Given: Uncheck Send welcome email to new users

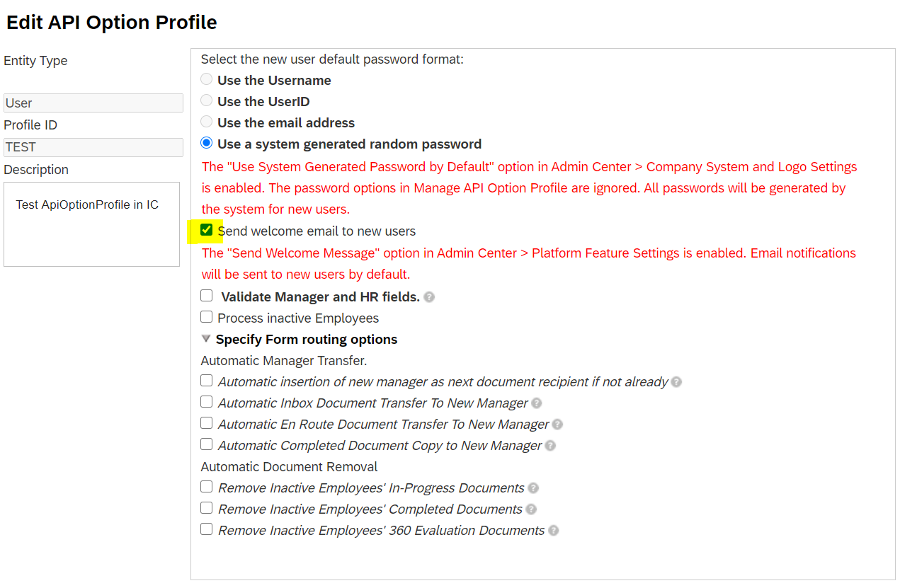Looking at the screenshot, I should [x=207, y=230].
